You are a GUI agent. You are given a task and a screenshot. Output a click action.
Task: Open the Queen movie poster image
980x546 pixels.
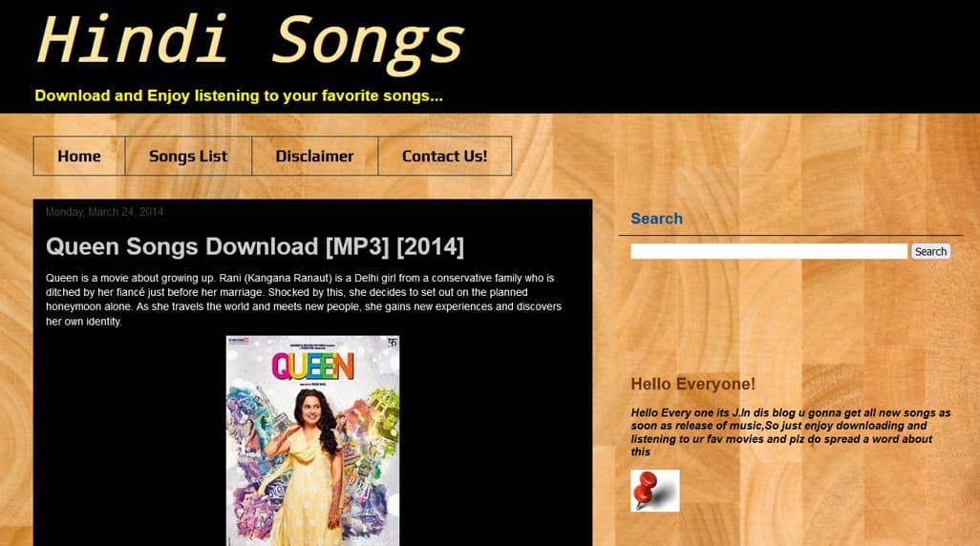(x=312, y=440)
